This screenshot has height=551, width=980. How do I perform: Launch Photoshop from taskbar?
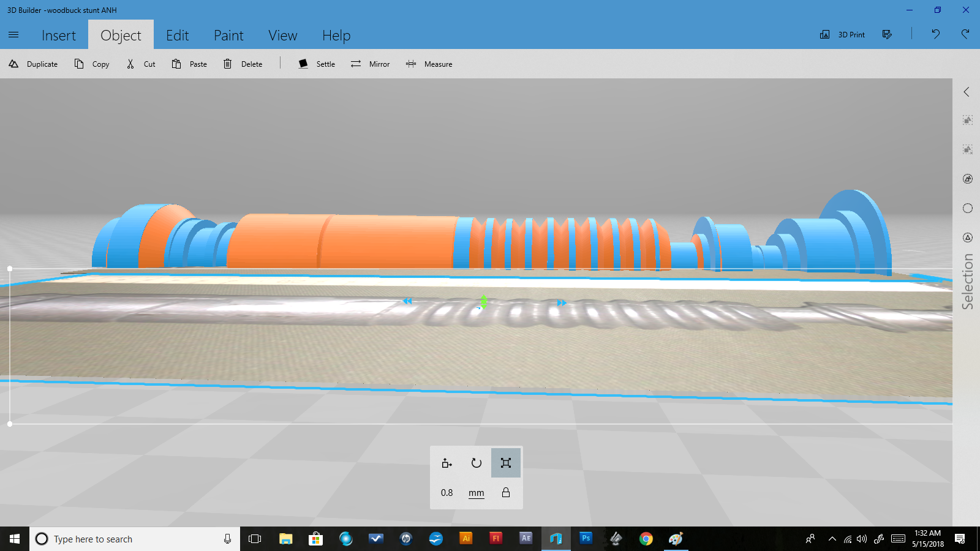586,539
